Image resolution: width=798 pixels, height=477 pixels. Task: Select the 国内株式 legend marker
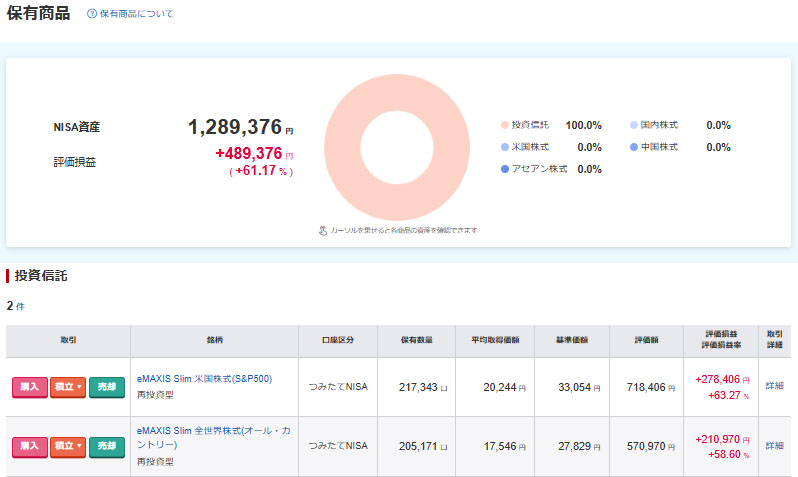pos(633,125)
